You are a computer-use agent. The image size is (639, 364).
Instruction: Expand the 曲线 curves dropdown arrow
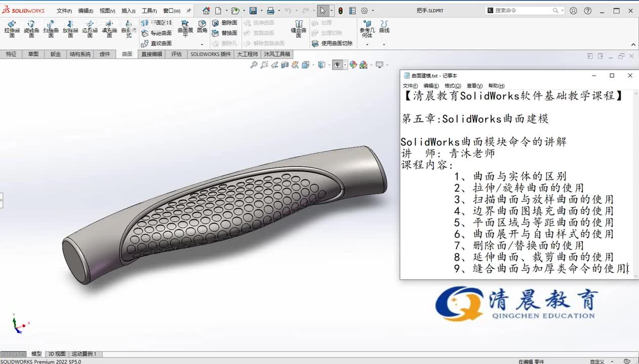click(384, 44)
